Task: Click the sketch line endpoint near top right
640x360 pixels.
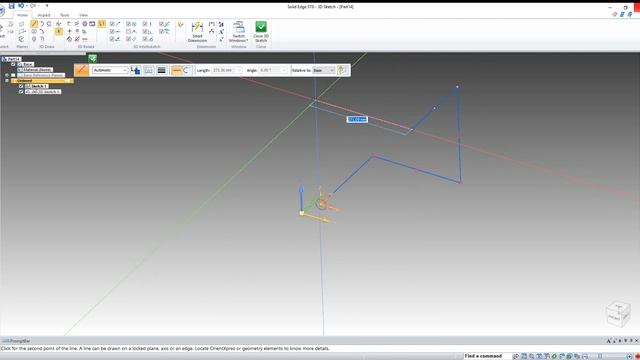Action: [457, 87]
